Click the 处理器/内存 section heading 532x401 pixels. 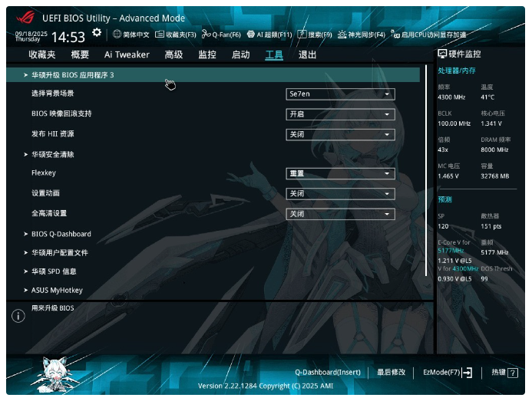[x=457, y=71]
